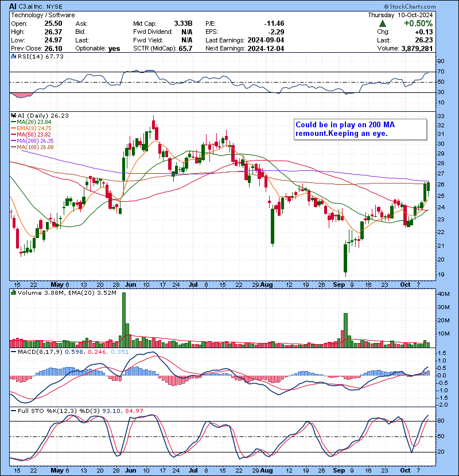This screenshot has width=459, height=476.
Task: Click the MACD value 0.598
Action: (75, 352)
